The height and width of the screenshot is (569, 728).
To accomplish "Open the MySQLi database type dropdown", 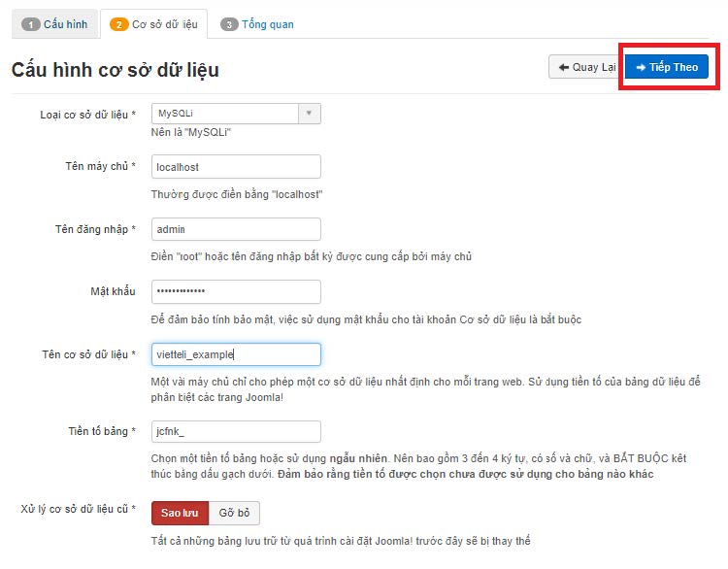I will (x=236, y=114).
